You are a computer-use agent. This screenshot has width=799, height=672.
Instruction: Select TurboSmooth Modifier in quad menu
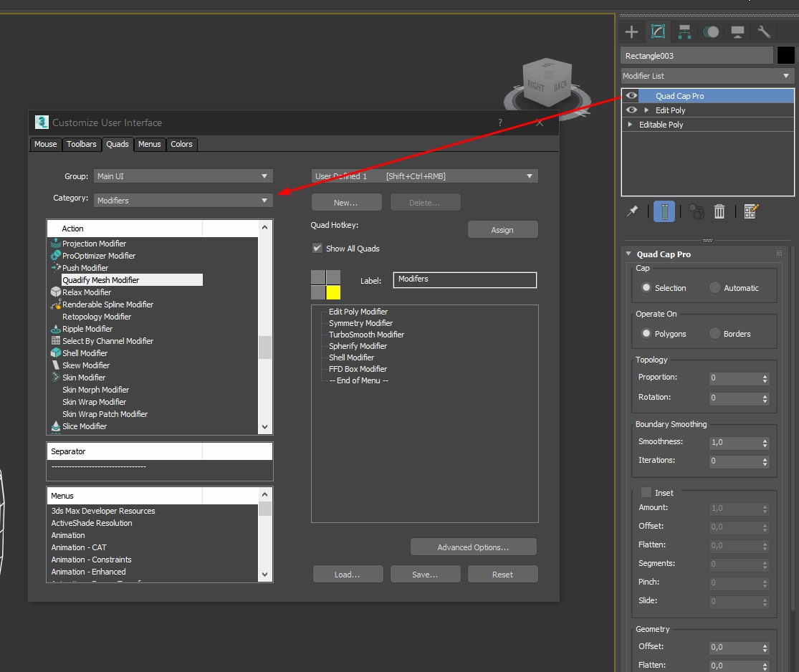click(366, 335)
